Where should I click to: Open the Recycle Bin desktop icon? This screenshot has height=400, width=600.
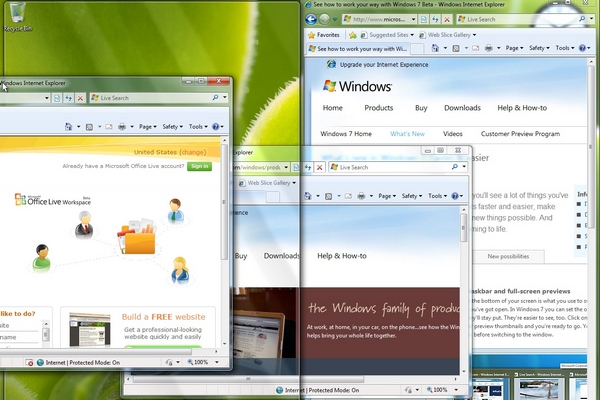tap(17, 16)
